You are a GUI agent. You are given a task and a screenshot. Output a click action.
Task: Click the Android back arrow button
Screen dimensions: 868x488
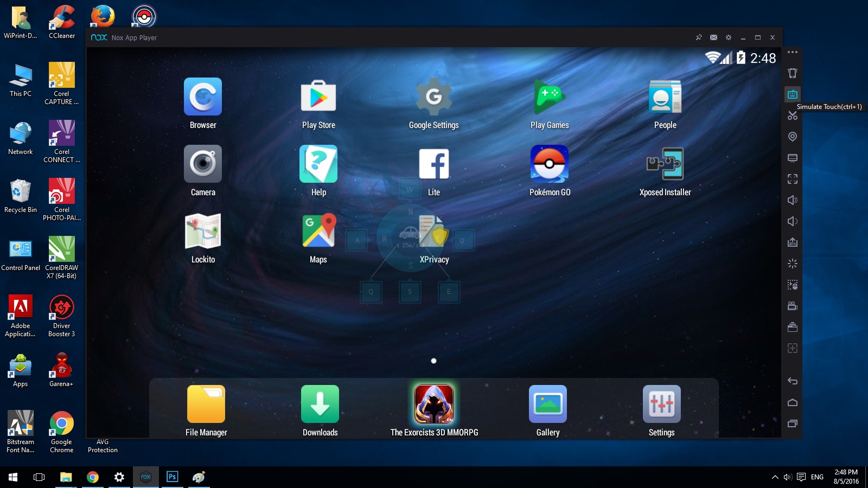793,381
